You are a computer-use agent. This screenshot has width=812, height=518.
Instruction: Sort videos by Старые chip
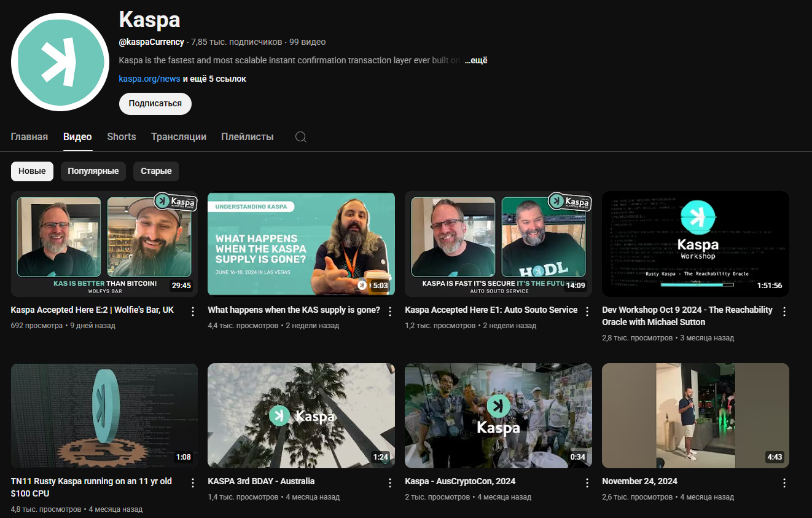click(156, 171)
